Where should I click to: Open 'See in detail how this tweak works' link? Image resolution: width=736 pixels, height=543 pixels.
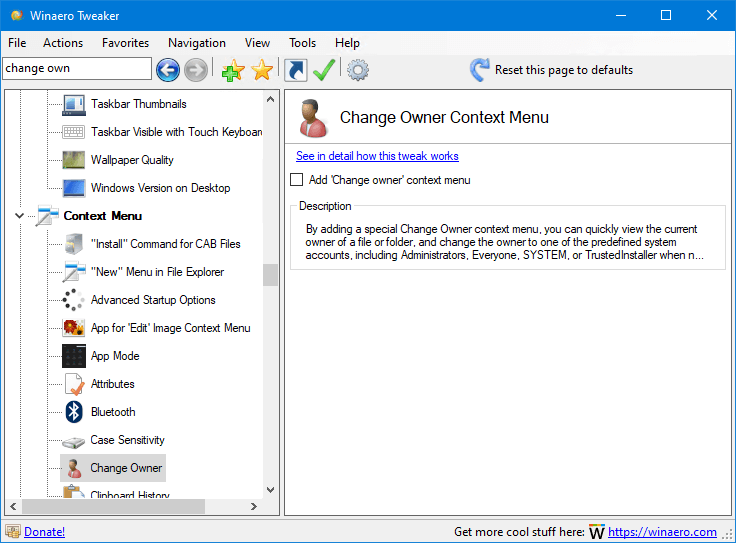[377, 156]
